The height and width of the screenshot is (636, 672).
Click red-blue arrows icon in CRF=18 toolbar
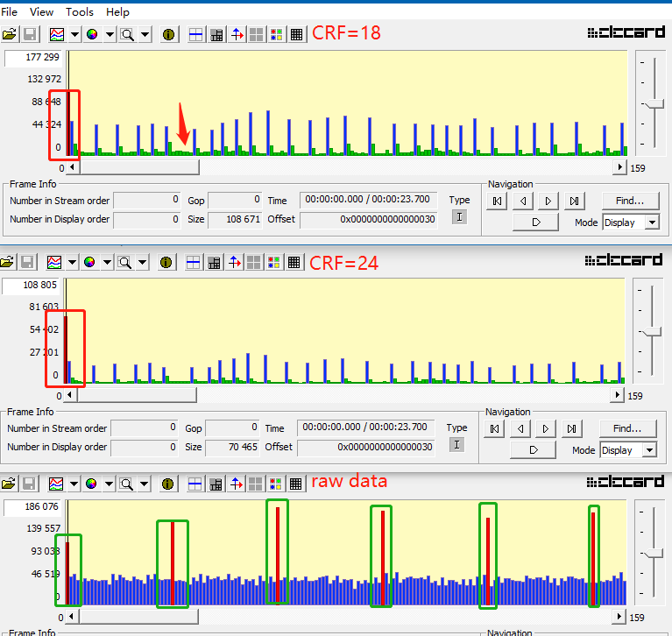237,34
